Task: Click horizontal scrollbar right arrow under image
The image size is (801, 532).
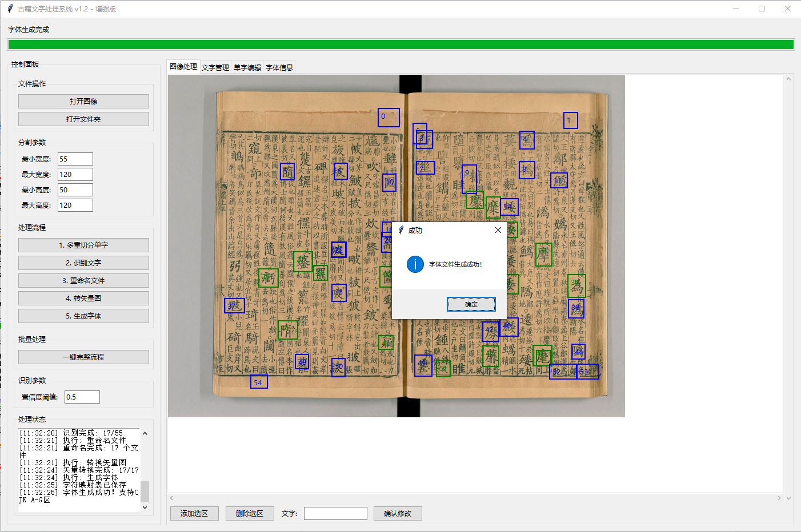Action: pos(779,498)
